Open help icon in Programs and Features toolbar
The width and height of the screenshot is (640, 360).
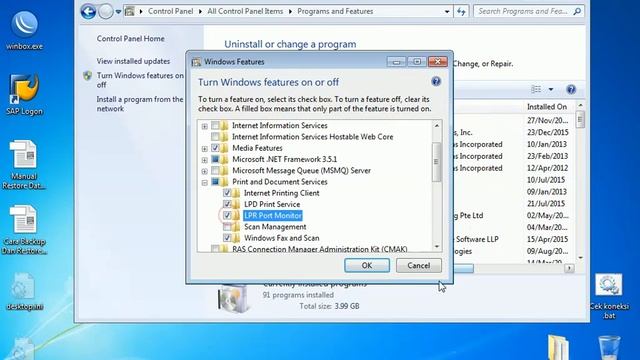[571, 89]
